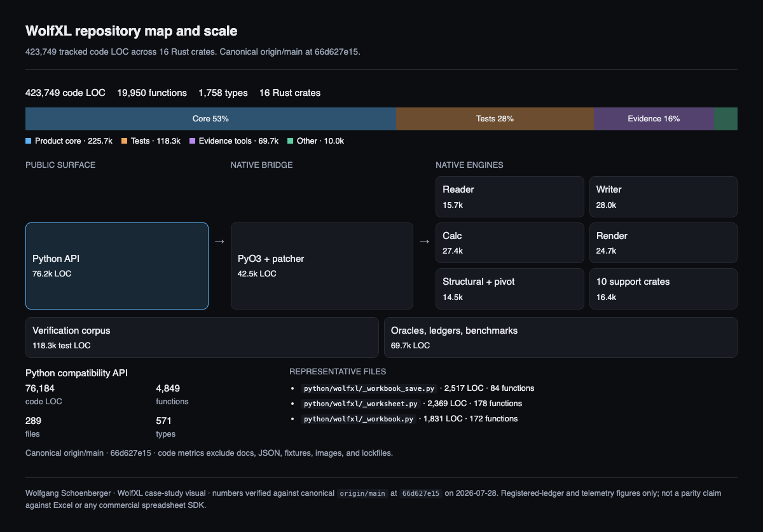Click the 76.2k LOC value
763x532 pixels.
pos(52,274)
